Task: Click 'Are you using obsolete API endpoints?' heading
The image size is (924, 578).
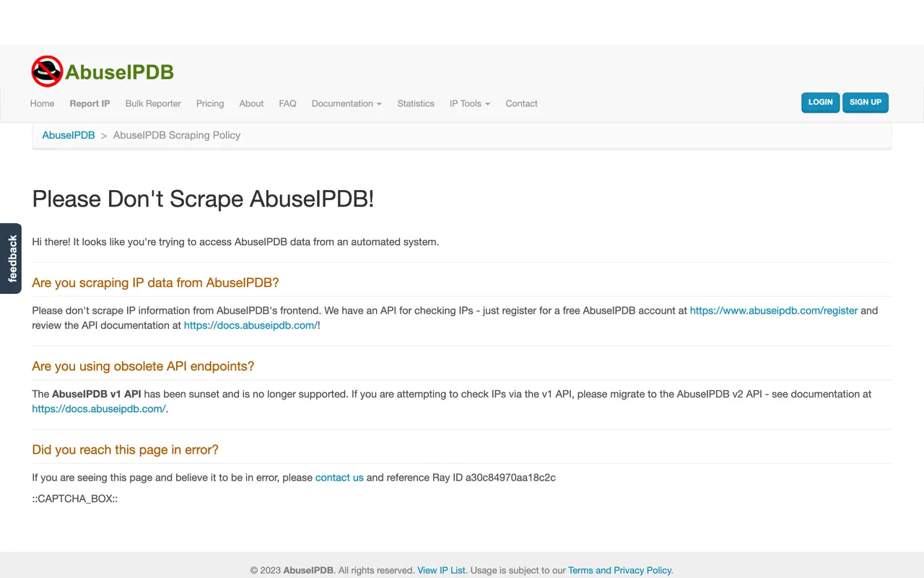Action: click(x=143, y=366)
